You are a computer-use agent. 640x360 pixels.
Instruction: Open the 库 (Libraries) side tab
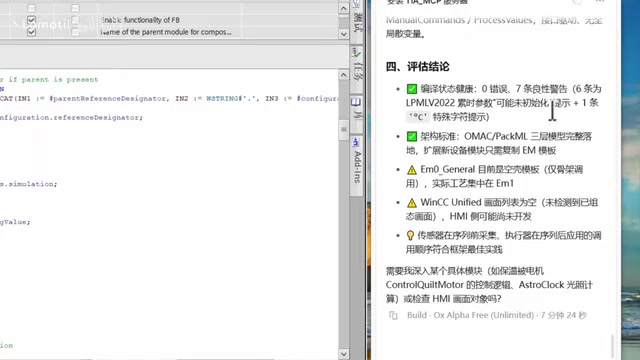pyautogui.click(x=357, y=113)
